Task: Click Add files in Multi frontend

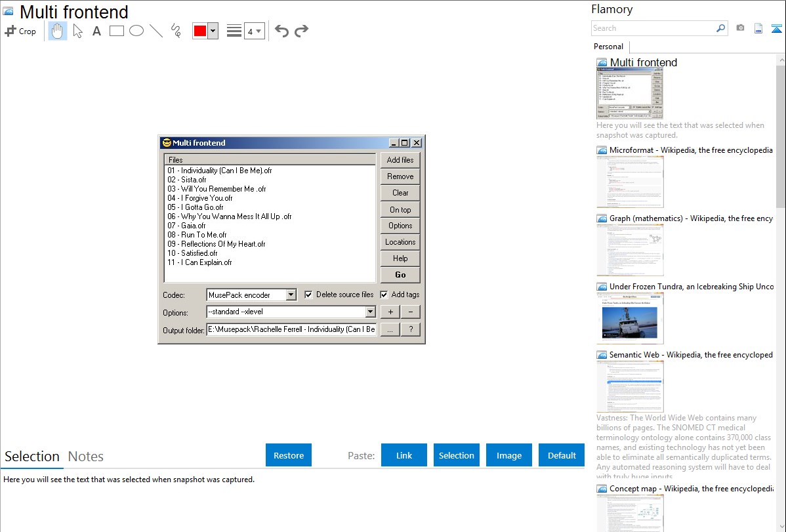Action: pyautogui.click(x=400, y=160)
